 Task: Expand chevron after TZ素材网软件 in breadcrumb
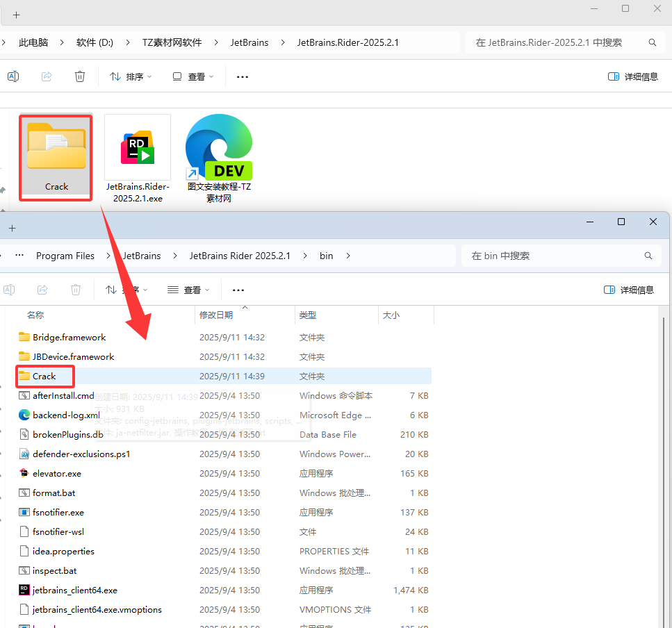pos(216,42)
